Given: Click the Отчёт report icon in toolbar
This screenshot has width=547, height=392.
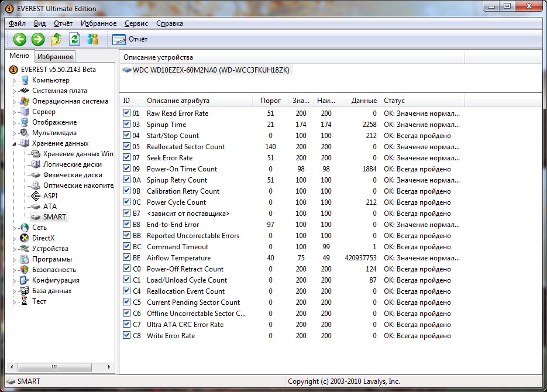Looking at the screenshot, I should coord(119,39).
